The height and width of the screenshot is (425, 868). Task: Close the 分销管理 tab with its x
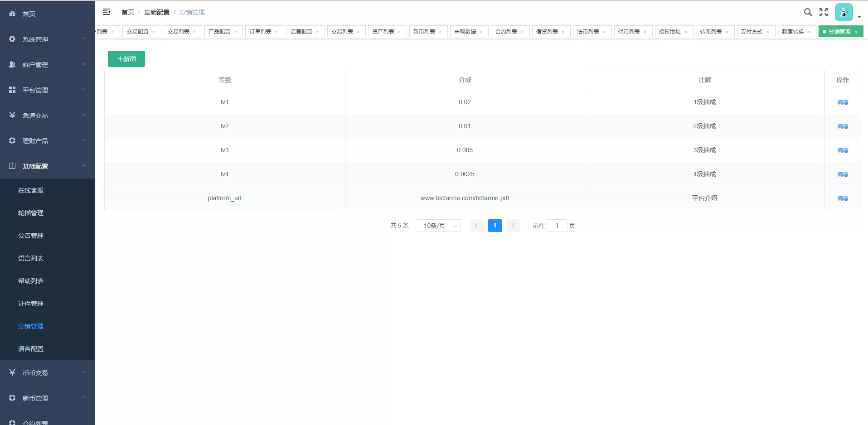point(856,32)
